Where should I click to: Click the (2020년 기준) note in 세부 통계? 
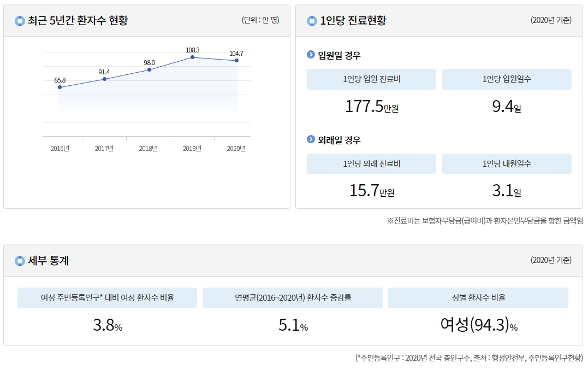(x=551, y=260)
